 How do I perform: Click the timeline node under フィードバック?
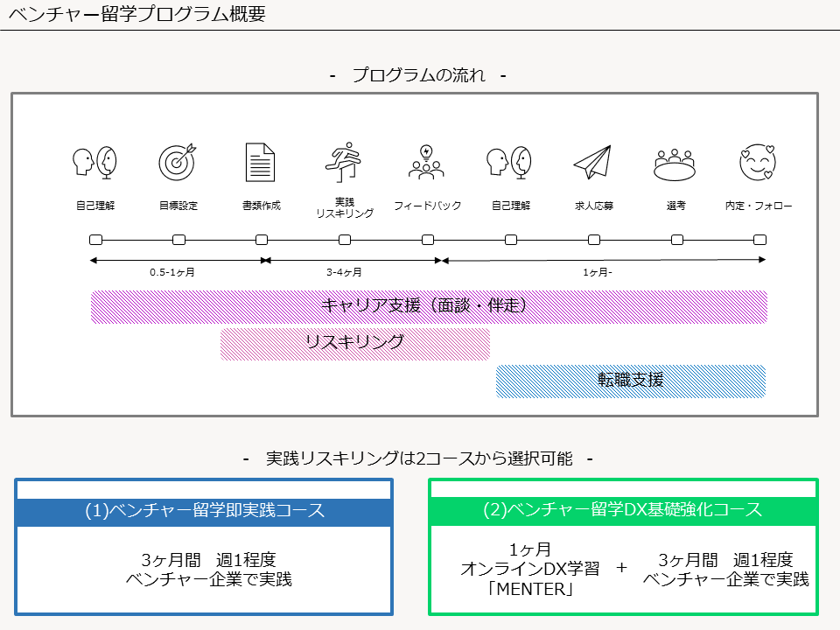428,240
